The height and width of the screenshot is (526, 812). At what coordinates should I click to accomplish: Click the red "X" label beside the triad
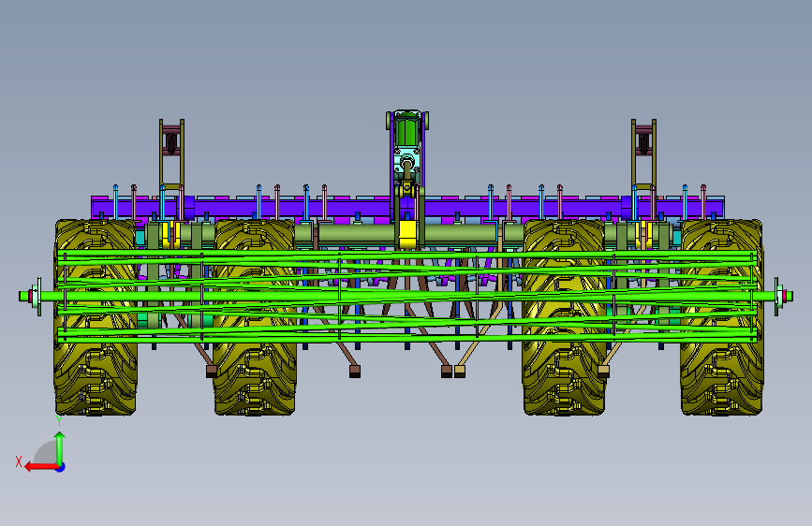pos(19,461)
